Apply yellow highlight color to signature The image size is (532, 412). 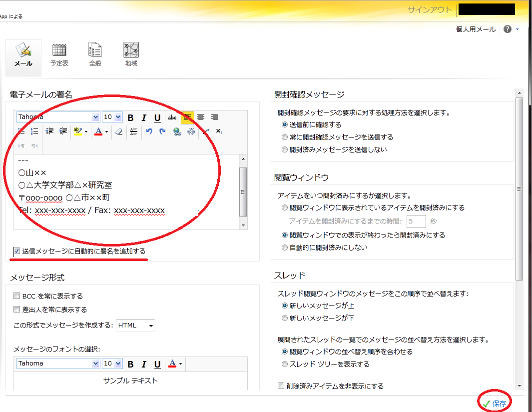click(x=78, y=131)
